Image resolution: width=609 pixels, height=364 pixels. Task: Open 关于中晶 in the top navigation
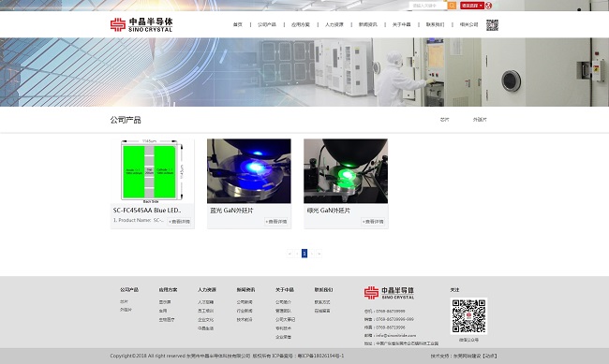401,24
